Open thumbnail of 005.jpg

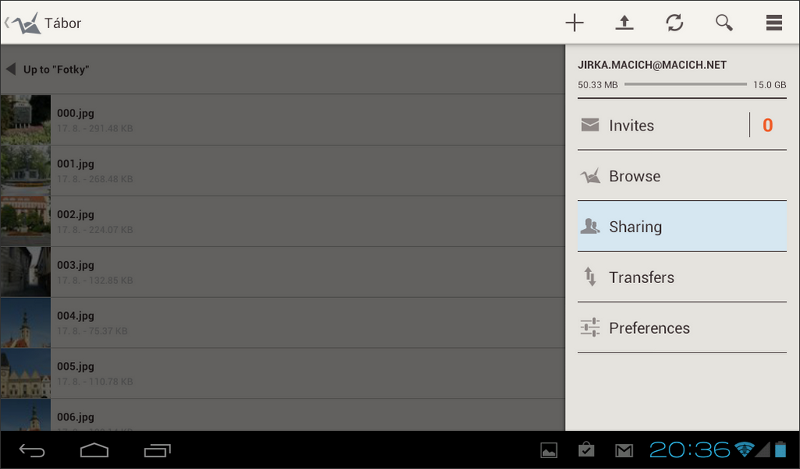pos(26,373)
